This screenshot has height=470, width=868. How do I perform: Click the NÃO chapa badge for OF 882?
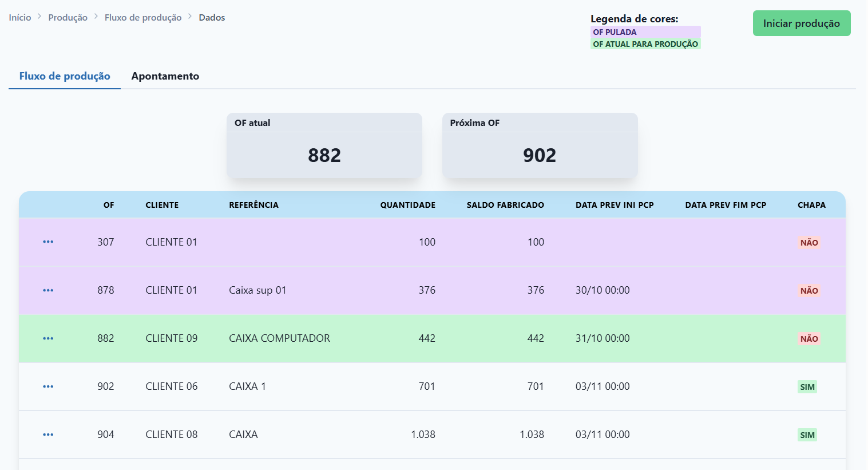(808, 339)
